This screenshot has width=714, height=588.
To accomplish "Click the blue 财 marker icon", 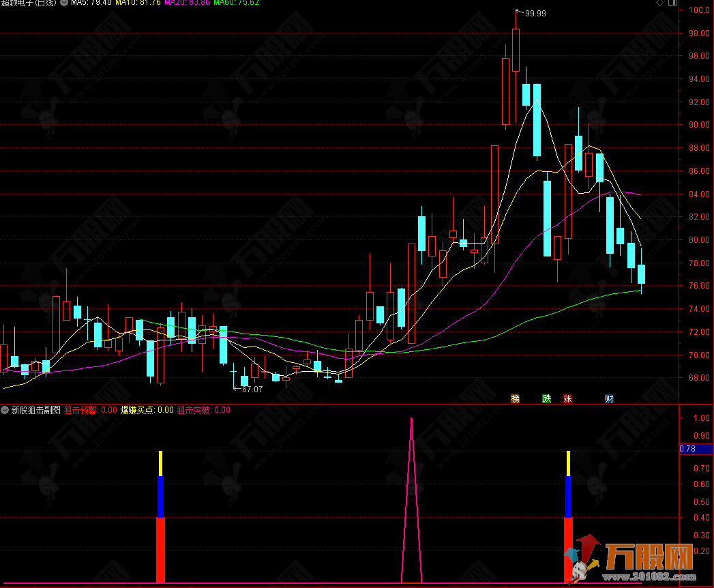I will click(x=609, y=398).
